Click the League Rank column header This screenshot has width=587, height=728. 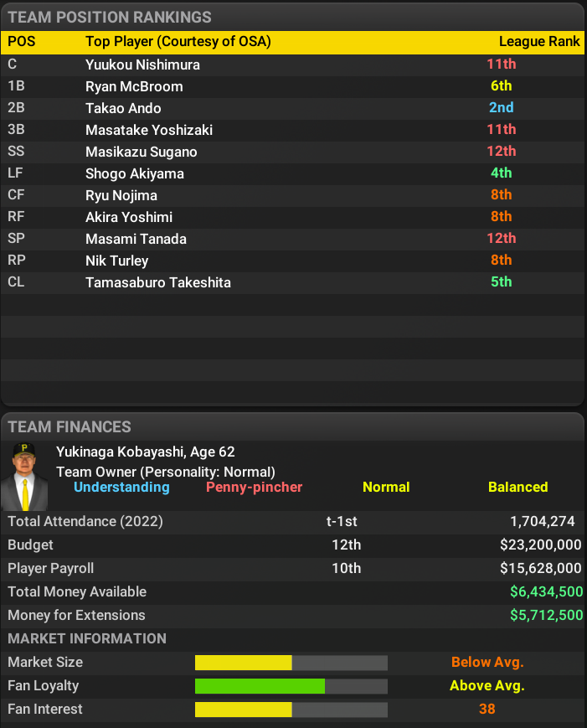[x=539, y=42]
